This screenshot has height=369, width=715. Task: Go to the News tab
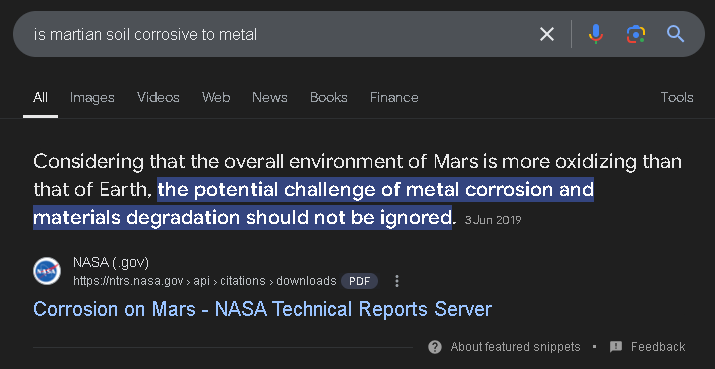(270, 98)
